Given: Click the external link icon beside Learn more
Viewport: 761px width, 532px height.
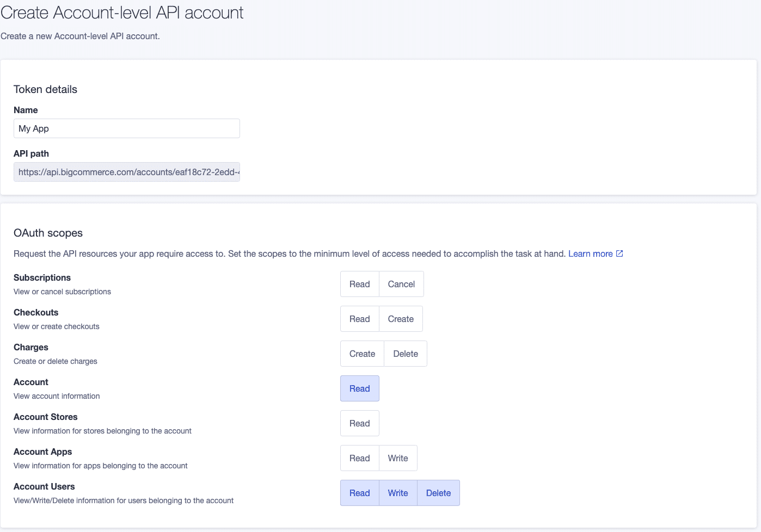Looking at the screenshot, I should pos(619,253).
